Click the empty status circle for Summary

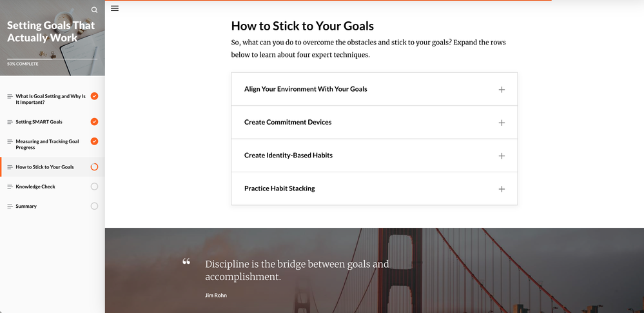coord(94,207)
